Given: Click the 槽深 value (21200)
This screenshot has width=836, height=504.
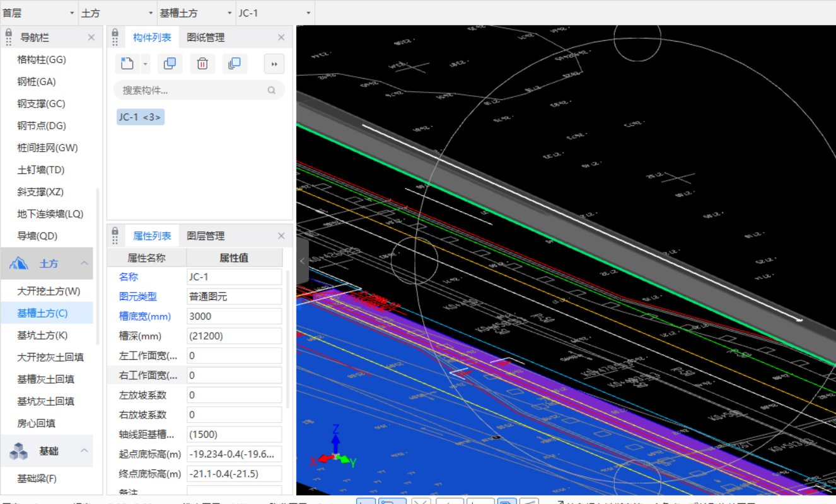Looking at the screenshot, I should coord(234,336).
